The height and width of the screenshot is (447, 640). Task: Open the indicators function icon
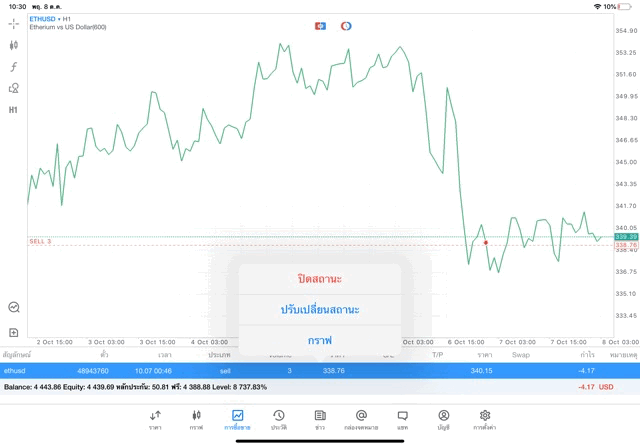tap(14, 67)
